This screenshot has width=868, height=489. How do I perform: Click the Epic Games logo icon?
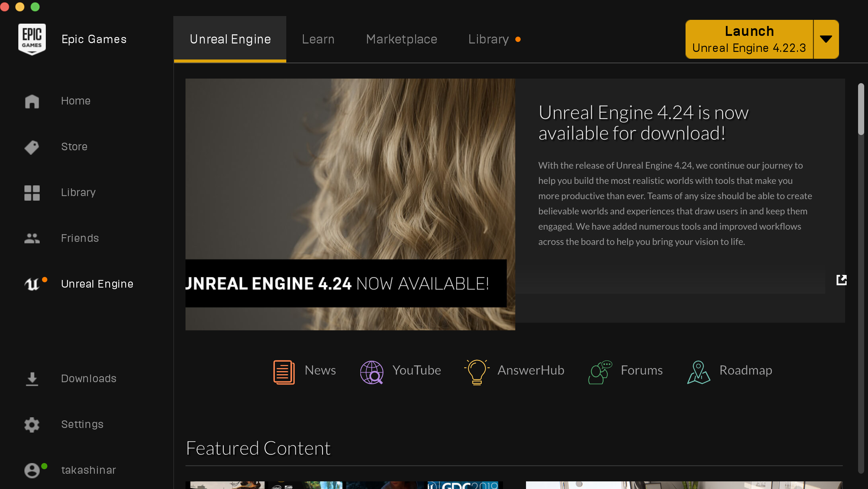[32, 39]
